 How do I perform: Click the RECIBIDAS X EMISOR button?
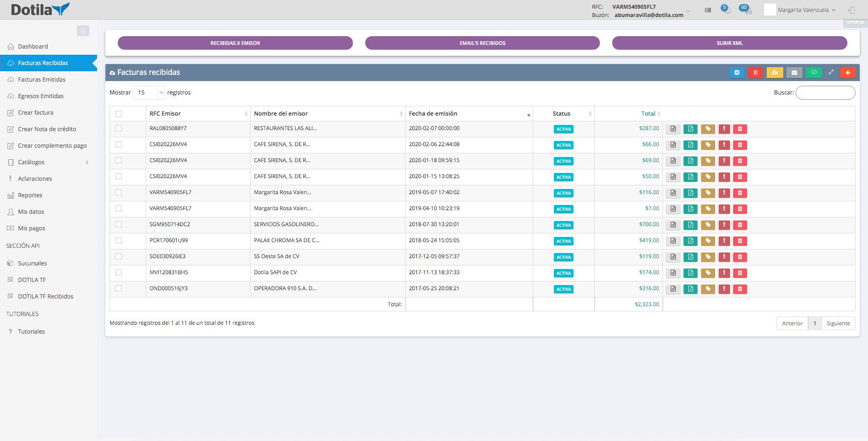click(235, 43)
